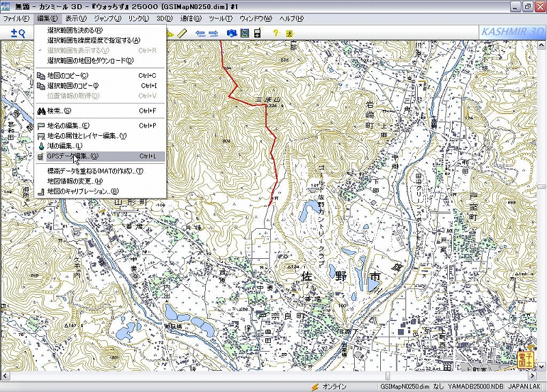This screenshot has width=547, height=392.
Task: Open the ウィンドウ(W) menu
Action: 255,18
